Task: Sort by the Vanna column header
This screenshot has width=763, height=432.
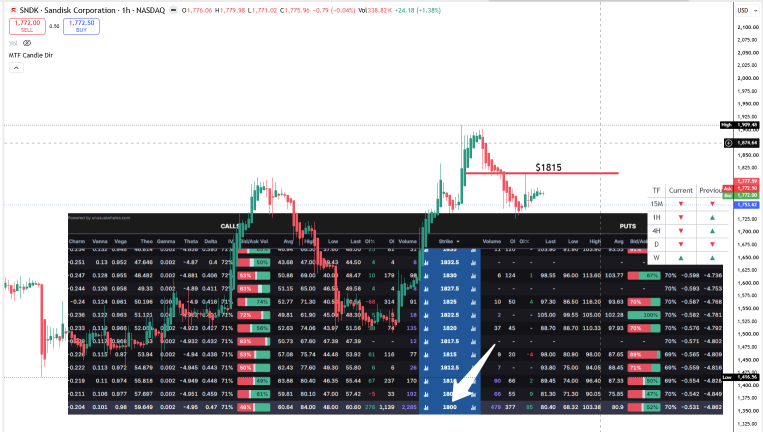Action: pos(100,241)
